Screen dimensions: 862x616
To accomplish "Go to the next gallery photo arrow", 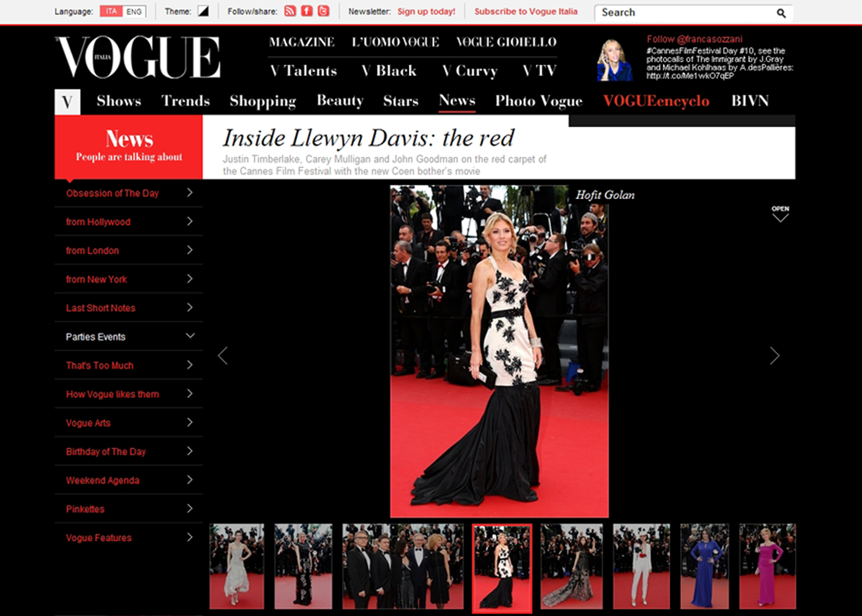I will tap(774, 356).
